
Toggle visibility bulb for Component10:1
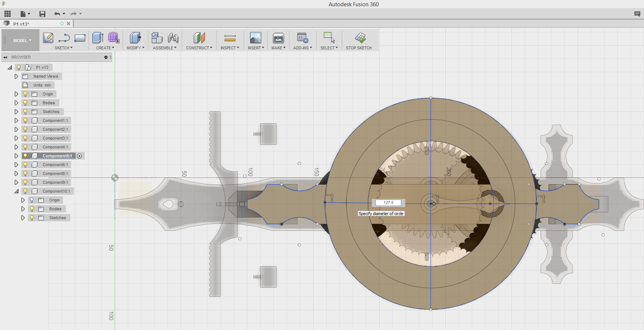coord(25,191)
